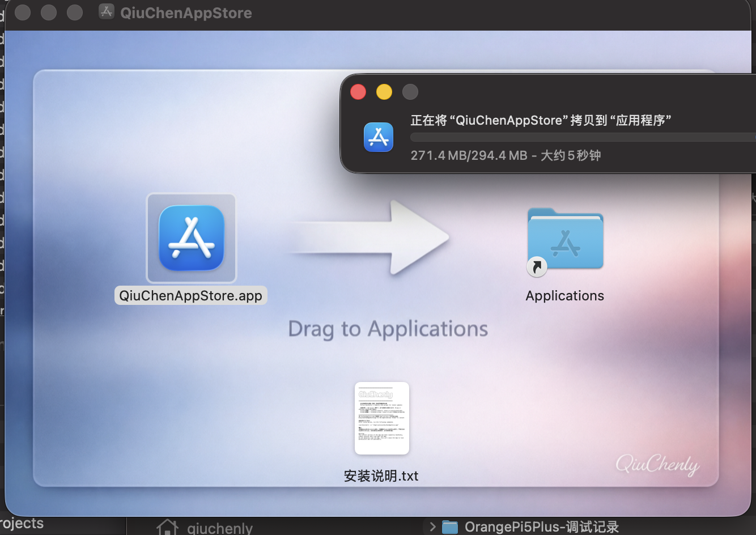This screenshot has height=535, width=756.
Task: Click the 安装说明.txt file name
Action: tap(381, 476)
